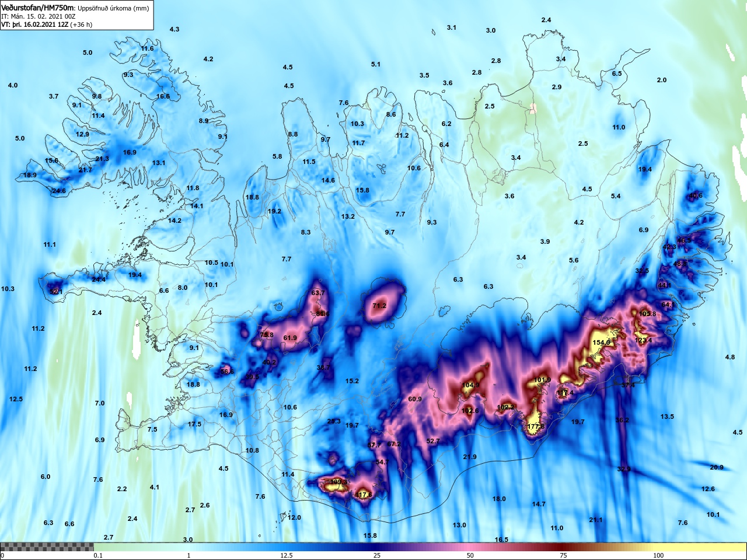Click the 21.1 value on the map

tap(596, 520)
